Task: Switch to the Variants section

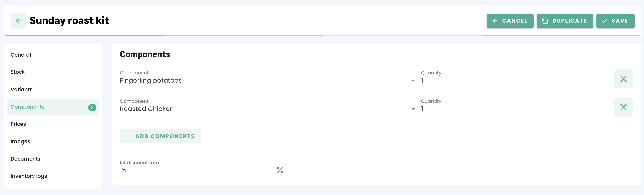Action: coord(21,89)
